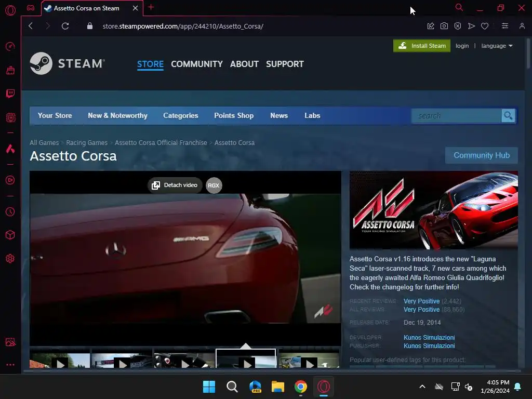Go back to previous page
Image resolution: width=532 pixels, height=399 pixels.
click(31, 26)
